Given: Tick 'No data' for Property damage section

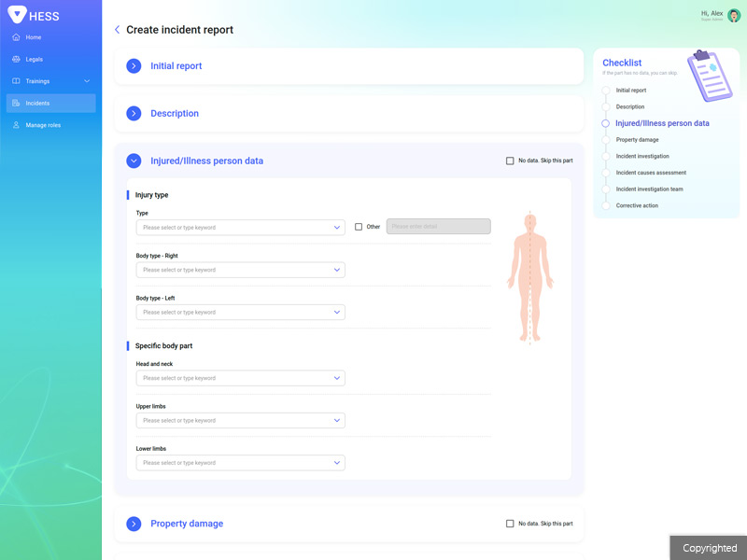Looking at the screenshot, I should pyautogui.click(x=510, y=524).
